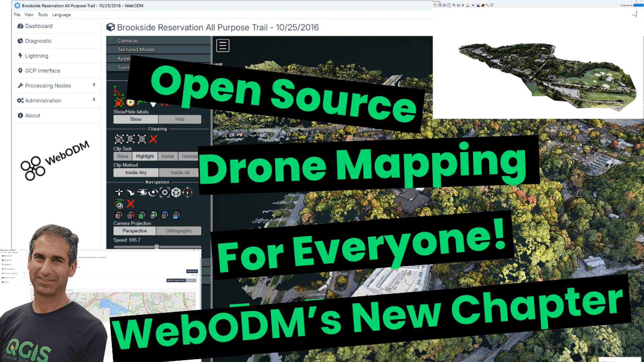
Task: Open the camera animation eye tool
Action: (x=119, y=204)
